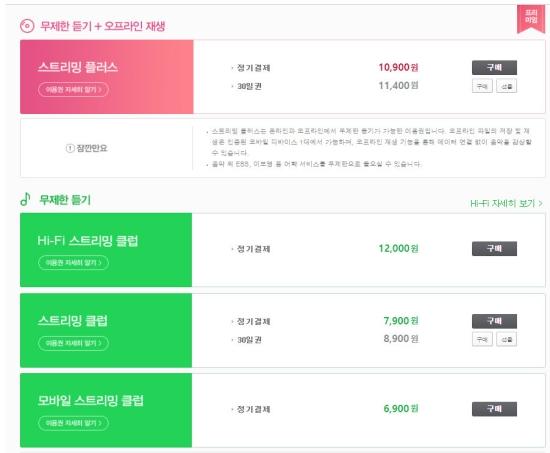Send 스트리밍 클럽 30일권 as 선물
The image size is (550, 453).
pos(507,339)
